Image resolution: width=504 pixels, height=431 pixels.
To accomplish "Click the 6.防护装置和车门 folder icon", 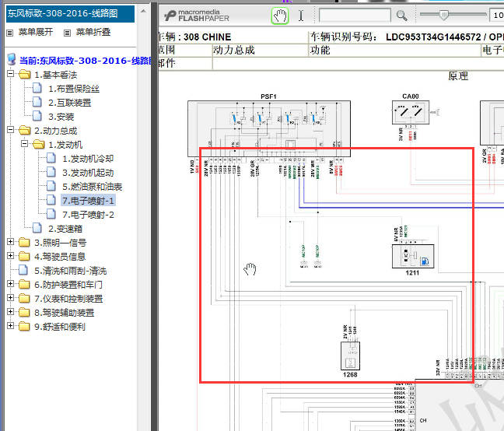I will coord(24,284).
